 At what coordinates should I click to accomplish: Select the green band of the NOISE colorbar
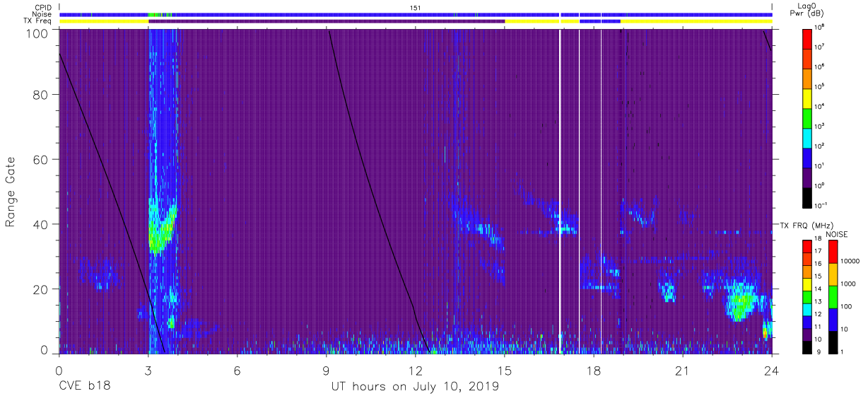point(834,296)
